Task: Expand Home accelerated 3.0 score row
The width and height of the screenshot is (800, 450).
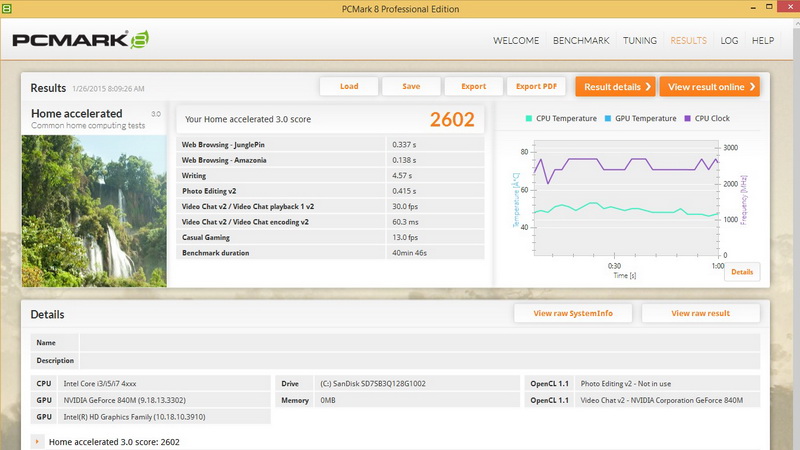Action: (x=37, y=441)
